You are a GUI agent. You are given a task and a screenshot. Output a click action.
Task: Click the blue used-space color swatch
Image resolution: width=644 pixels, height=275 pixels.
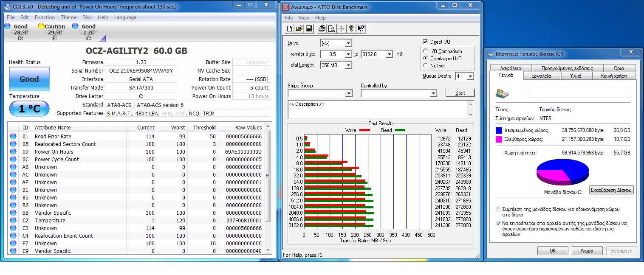(499, 130)
